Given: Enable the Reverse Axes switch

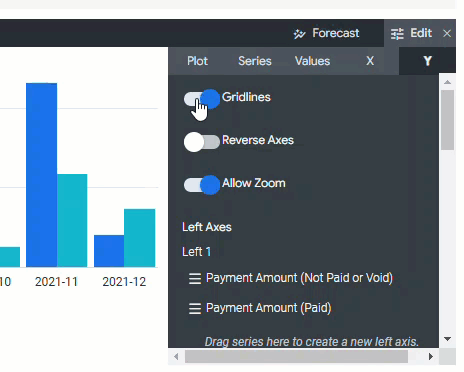Looking at the screenshot, I should pyautogui.click(x=202, y=142).
